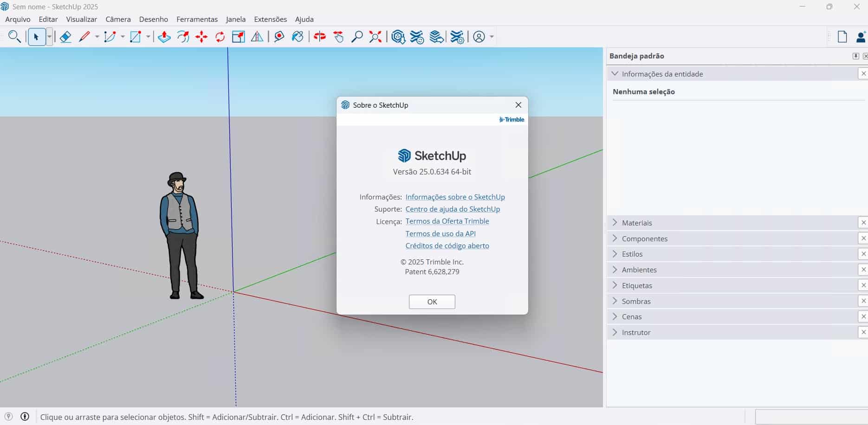This screenshot has height=425, width=868.
Task: Open the Extension Manager gear icon
Action: [457, 37]
